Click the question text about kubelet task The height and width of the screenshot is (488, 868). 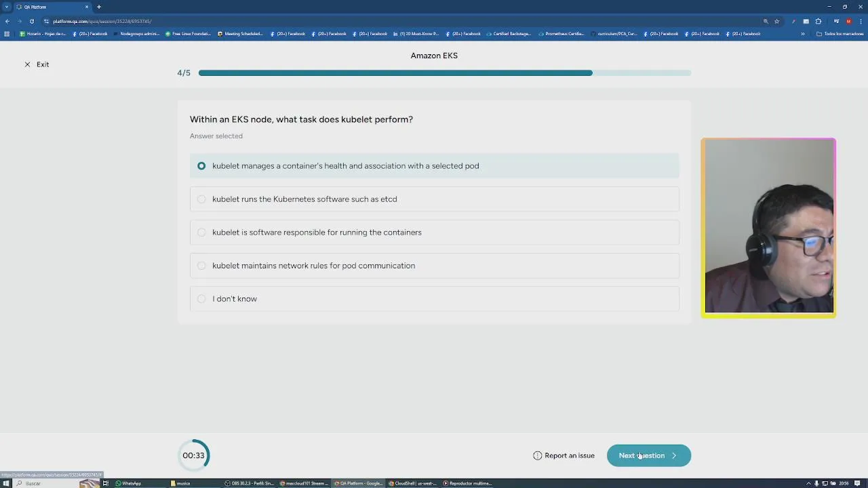coord(301,119)
